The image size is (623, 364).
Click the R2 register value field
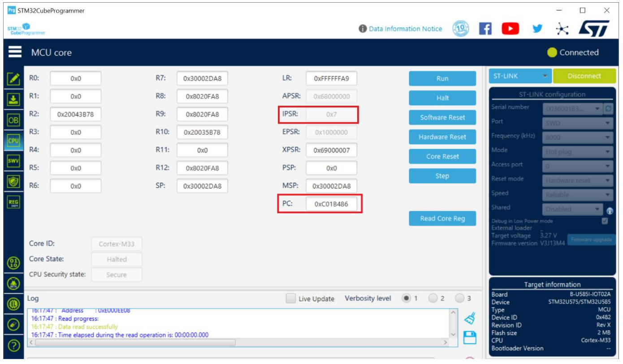pyautogui.click(x=76, y=115)
